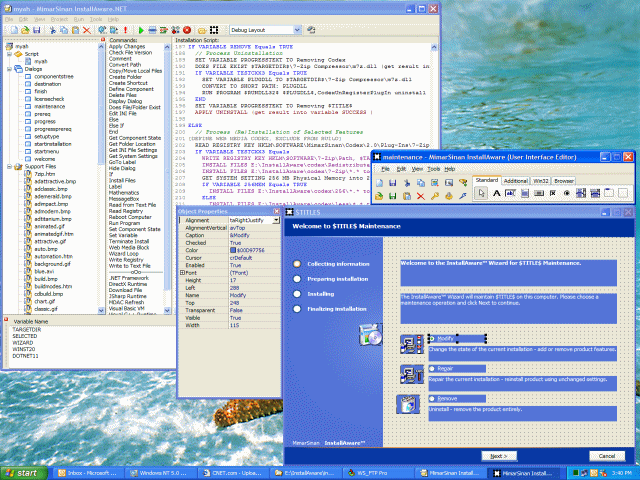Click the red X delete icon in the UI Editor toolbar

tap(421, 196)
